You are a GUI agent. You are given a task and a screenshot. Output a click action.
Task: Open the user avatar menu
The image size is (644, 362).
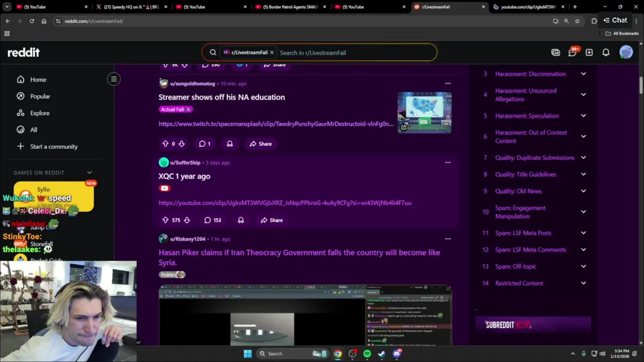(626, 52)
